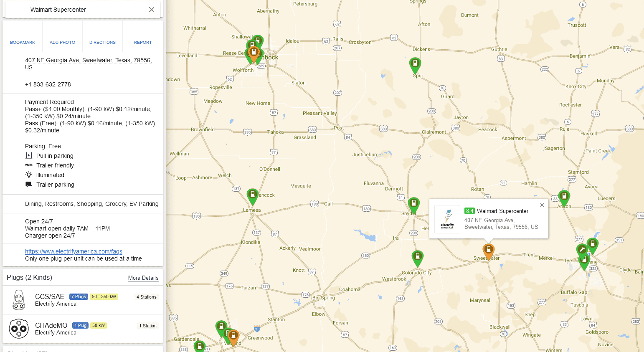Click the Illuminated lightbulb icon
The height and width of the screenshot is (352, 644).
pyautogui.click(x=29, y=175)
